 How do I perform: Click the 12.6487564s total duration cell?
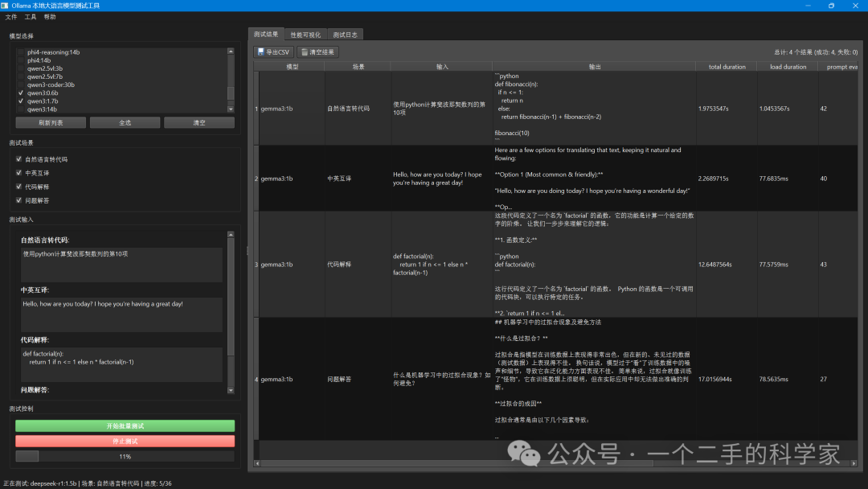pyautogui.click(x=727, y=264)
